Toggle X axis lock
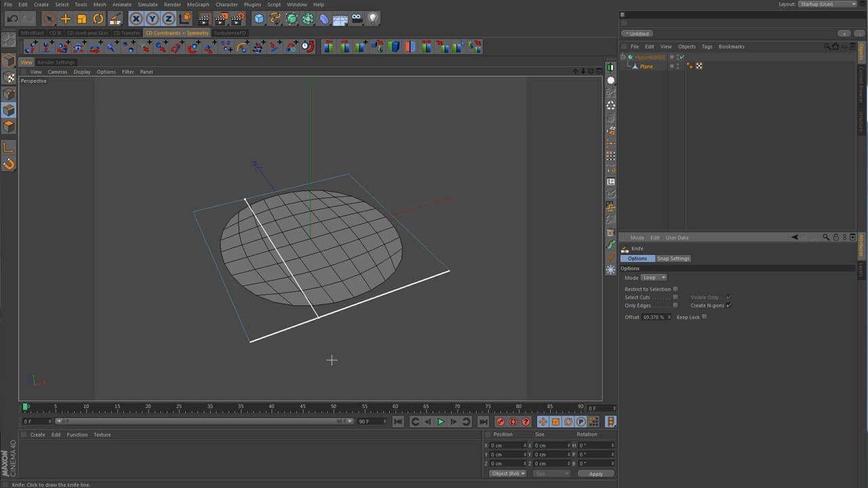 (x=136, y=19)
